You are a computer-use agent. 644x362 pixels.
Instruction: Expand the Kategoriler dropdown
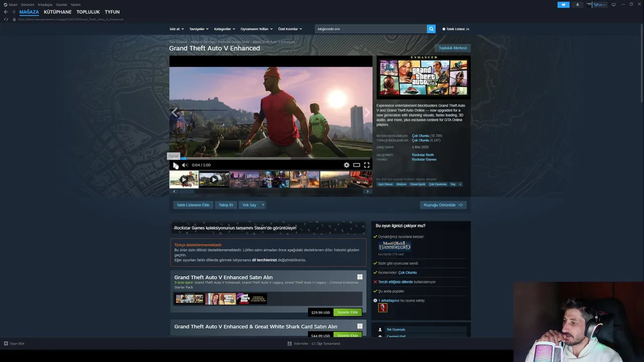point(224,29)
